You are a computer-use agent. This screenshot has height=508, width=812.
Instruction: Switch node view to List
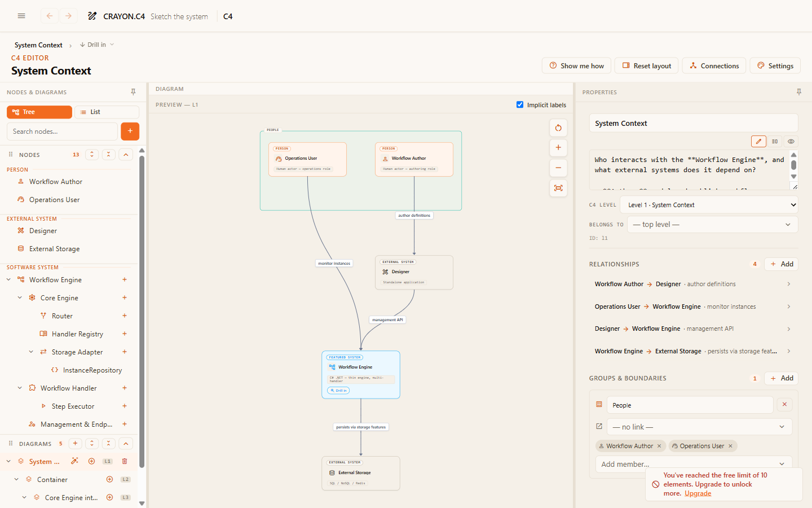click(x=107, y=112)
